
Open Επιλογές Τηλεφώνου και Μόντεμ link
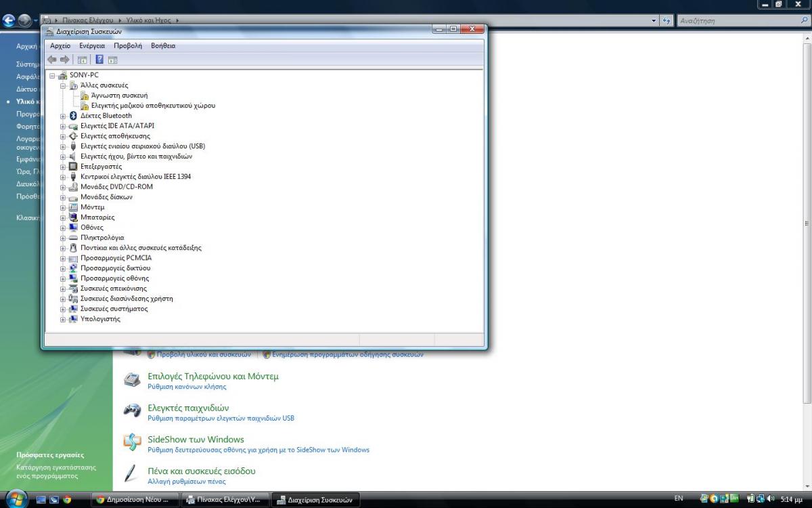[213, 376]
